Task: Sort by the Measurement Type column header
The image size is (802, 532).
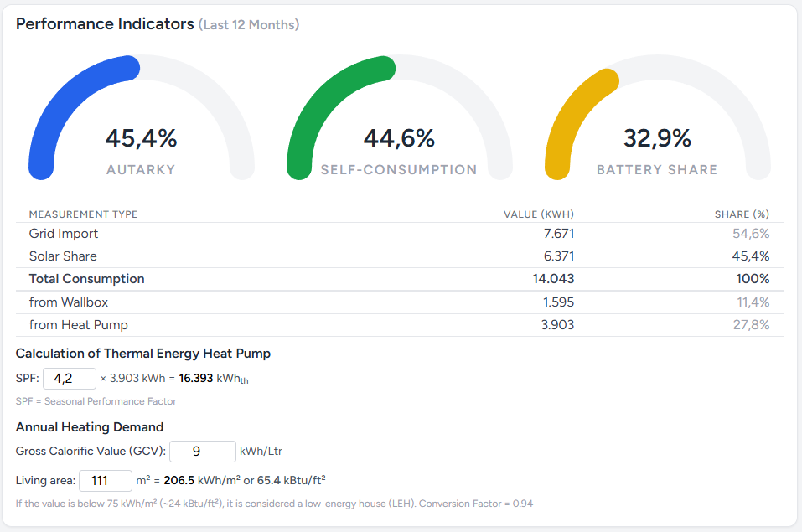Action: click(x=83, y=214)
